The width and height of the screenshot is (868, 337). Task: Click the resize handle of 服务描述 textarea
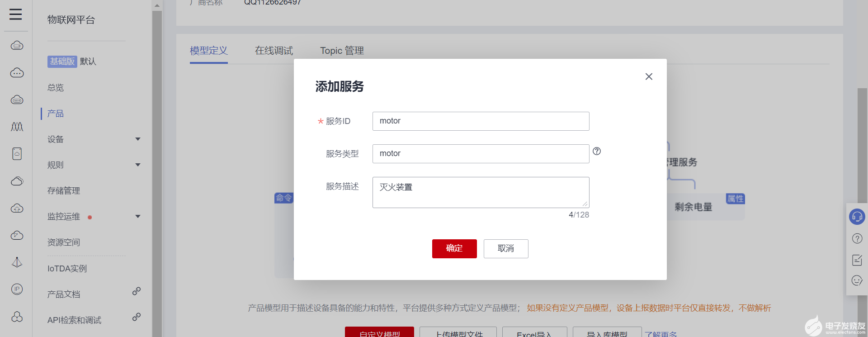pyautogui.click(x=585, y=204)
